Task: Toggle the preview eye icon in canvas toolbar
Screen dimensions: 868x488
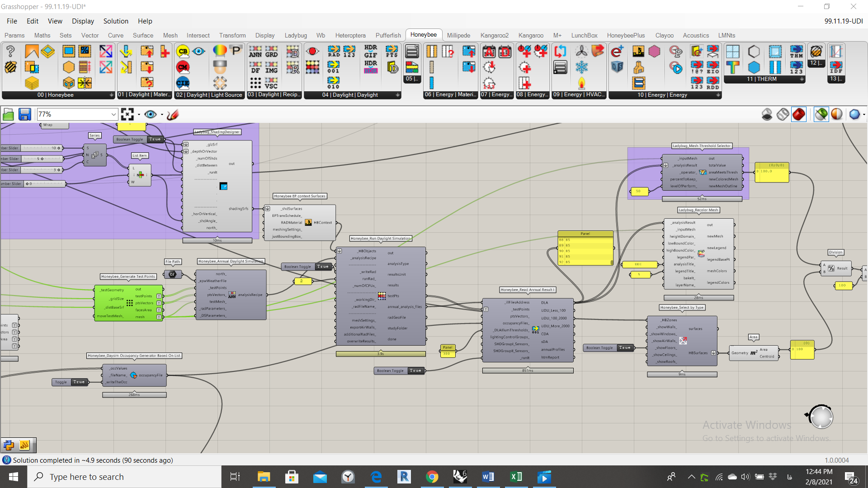Action: point(151,114)
